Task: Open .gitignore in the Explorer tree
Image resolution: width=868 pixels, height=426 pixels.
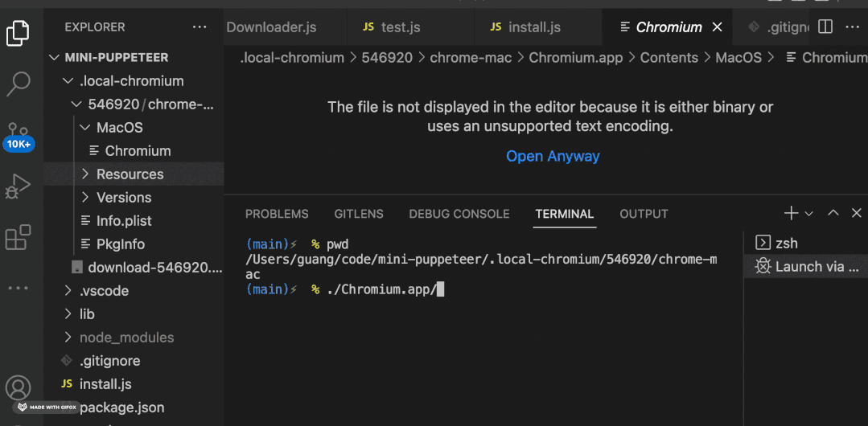Action: click(x=134, y=361)
